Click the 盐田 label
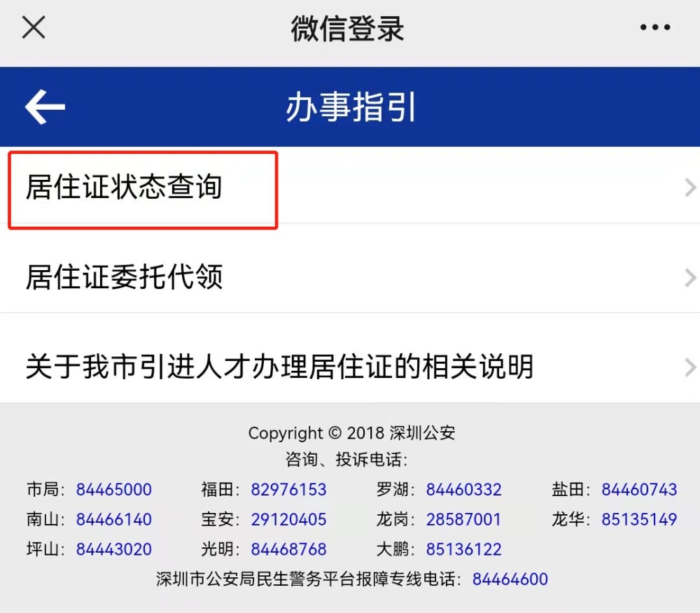700x613 pixels. point(570,489)
